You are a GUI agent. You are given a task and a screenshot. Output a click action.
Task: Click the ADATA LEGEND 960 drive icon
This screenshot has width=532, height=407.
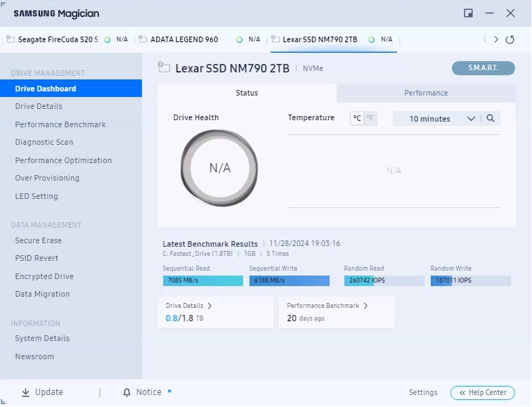point(143,39)
